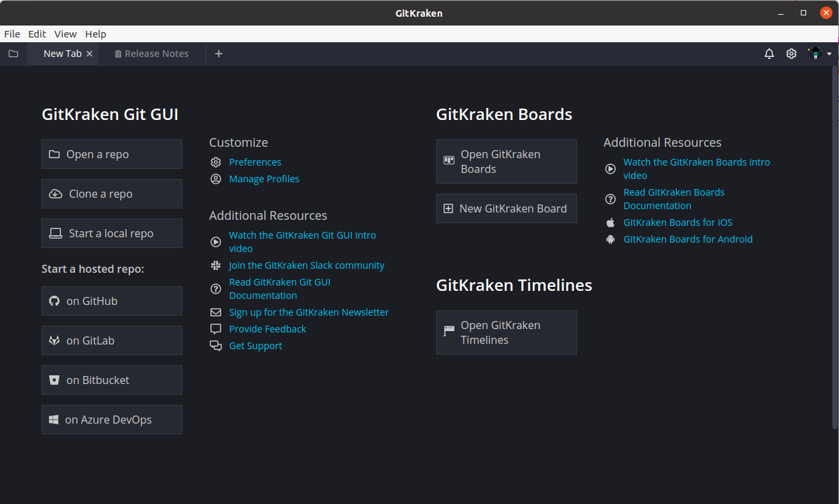Click the envelope icon beside Newsletter link
The image size is (839, 504).
216,312
